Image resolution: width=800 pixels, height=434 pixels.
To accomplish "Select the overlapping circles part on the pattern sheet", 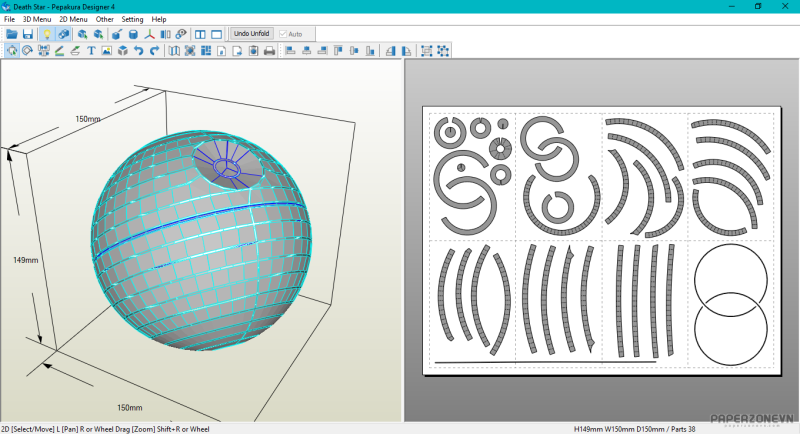I will [729, 303].
